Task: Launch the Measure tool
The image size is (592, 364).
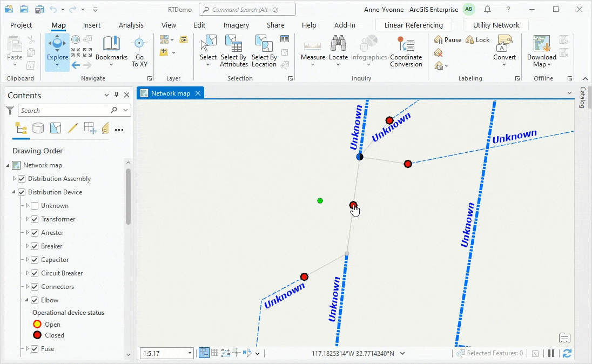Action: [x=313, y=51]
